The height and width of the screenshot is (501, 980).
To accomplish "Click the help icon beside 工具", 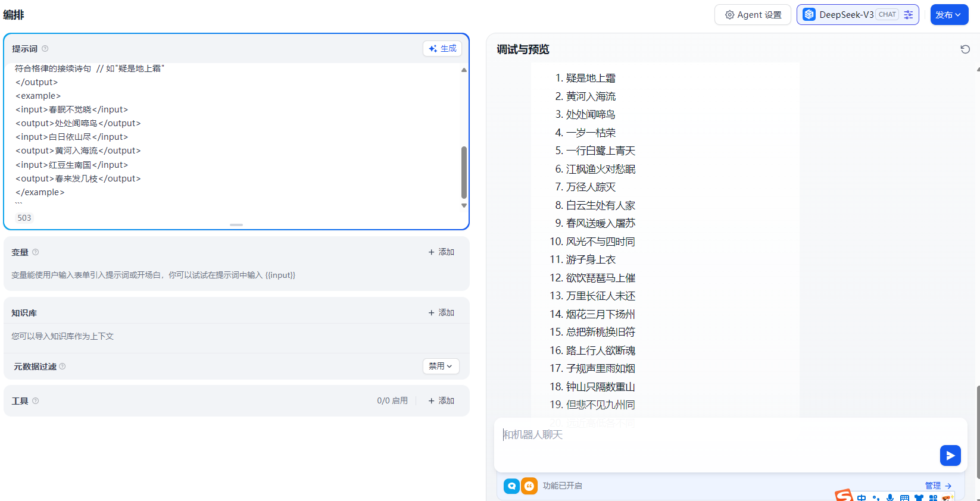I will pyautogui.click(x=36, y=401).
